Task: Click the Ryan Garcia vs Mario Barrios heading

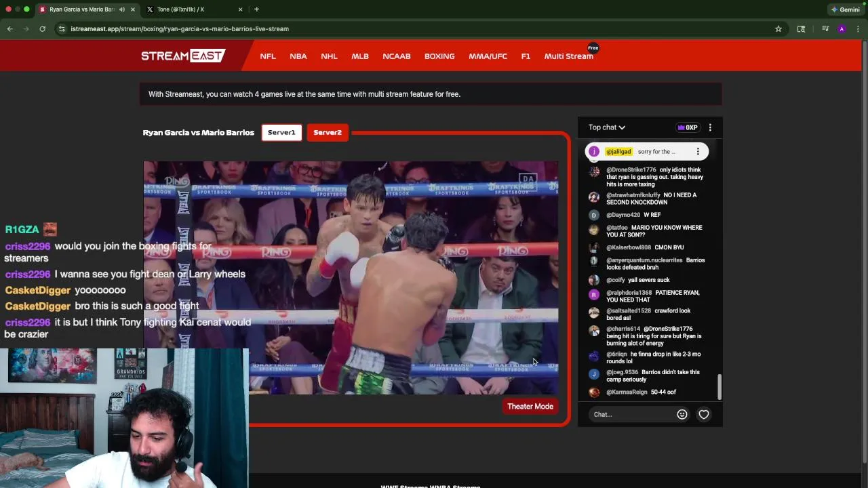Action: click(199, 133)
